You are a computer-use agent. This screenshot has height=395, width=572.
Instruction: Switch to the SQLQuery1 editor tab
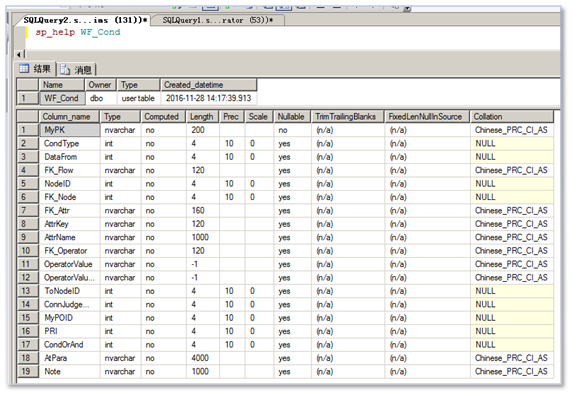click(217, 20)
